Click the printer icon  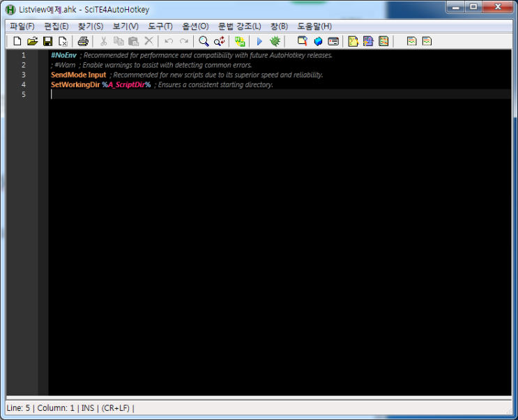pyautogui.click(x=83, y=41)
